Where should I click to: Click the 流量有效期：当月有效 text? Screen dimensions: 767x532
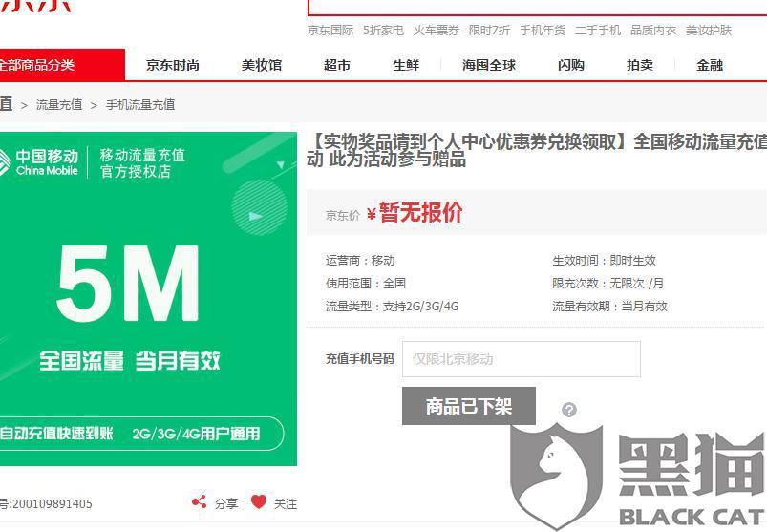(610, 307)
